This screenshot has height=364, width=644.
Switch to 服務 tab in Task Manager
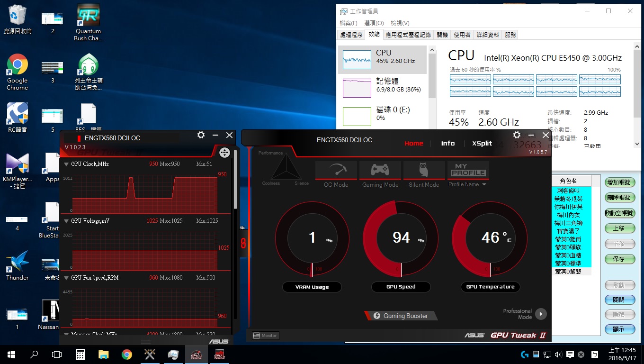pos(510,35)
